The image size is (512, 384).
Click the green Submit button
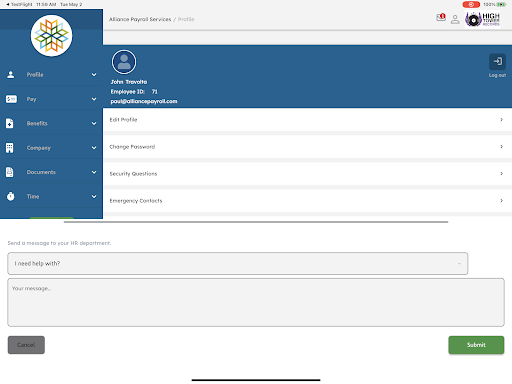[x=476, y=345]
